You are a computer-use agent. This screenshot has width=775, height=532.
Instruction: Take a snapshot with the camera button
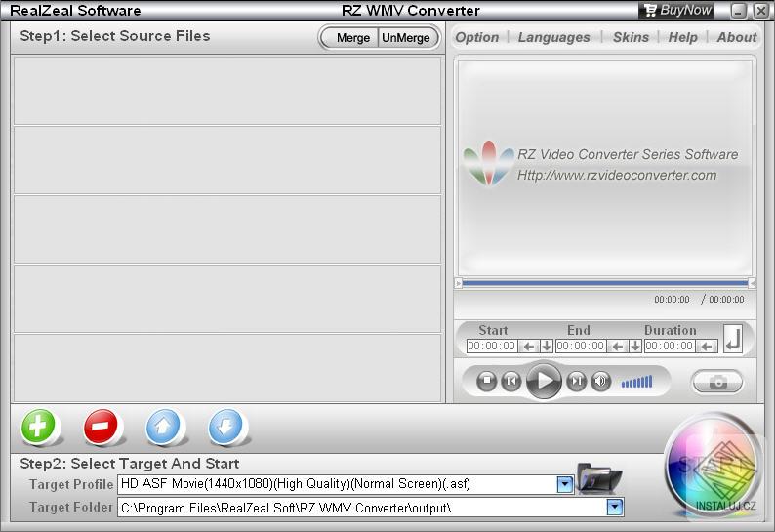717,382
